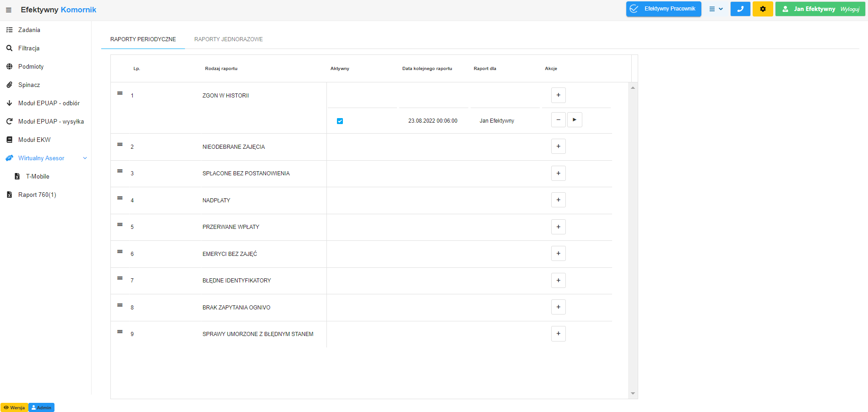Click Jan Efektywny in Raport dla column
This screenshot has height=412, width=868.
[497, 121]
